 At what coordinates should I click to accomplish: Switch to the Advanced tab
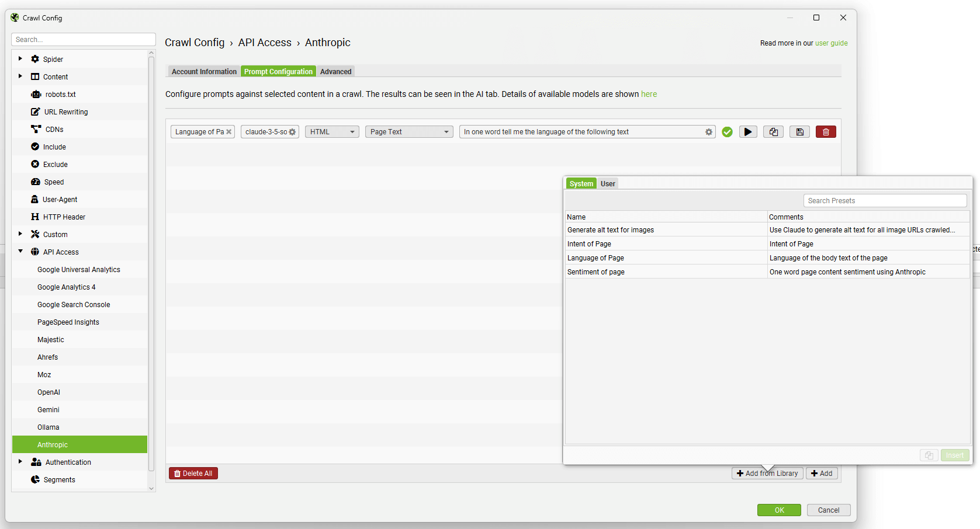click(335, 71)
